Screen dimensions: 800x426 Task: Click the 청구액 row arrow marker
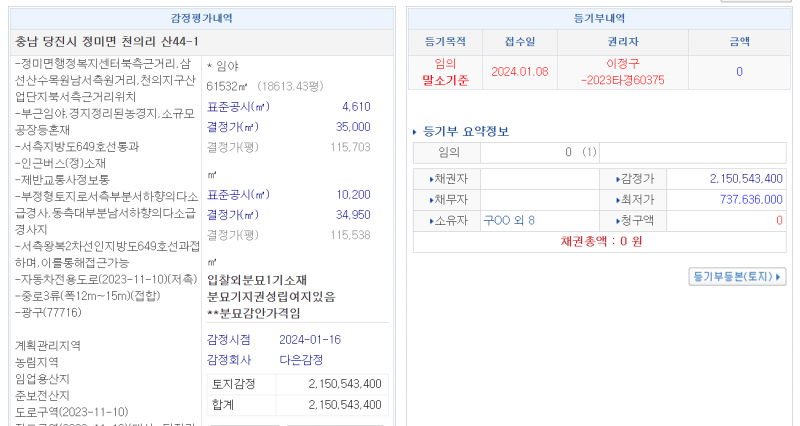(617, 221)
